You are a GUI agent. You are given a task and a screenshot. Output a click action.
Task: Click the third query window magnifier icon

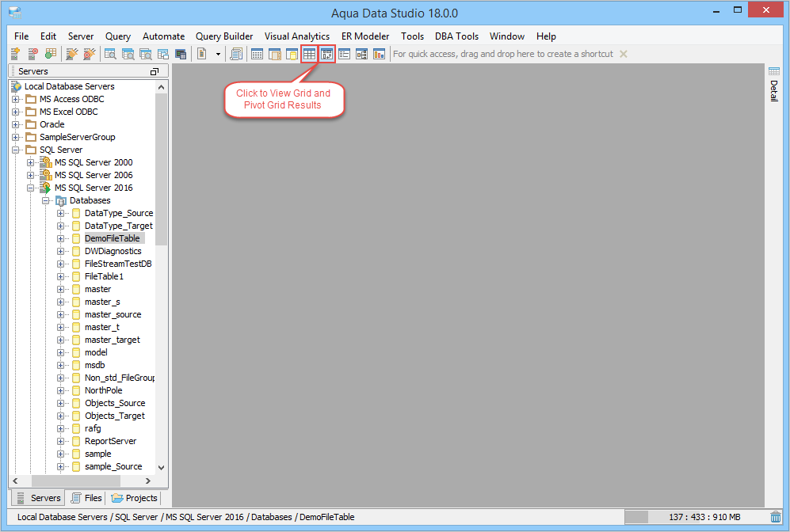click(146, 54)
